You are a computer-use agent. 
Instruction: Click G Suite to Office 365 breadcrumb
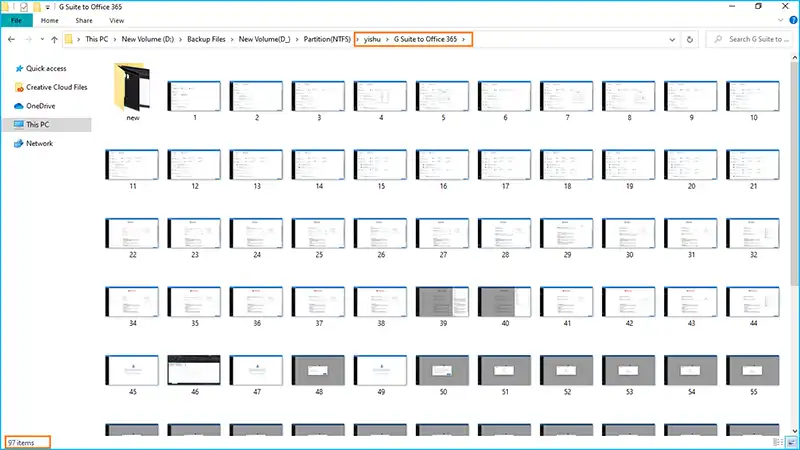point(426,39)
